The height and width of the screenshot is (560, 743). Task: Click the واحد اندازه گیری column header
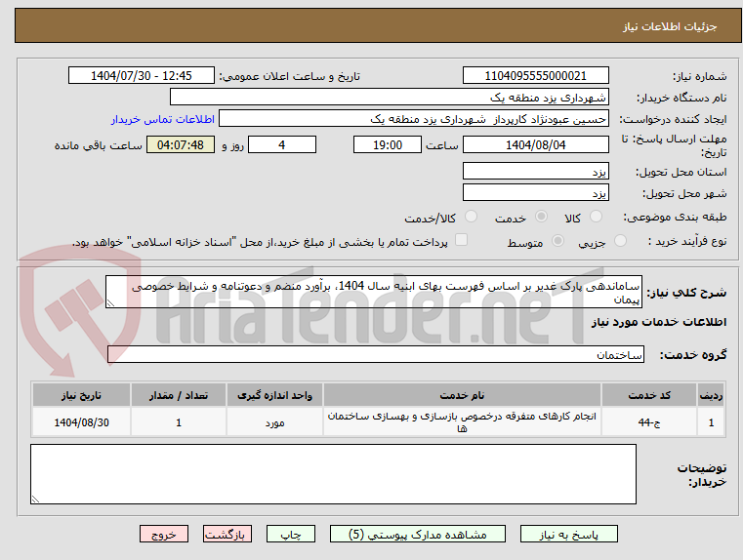(274, 395)
